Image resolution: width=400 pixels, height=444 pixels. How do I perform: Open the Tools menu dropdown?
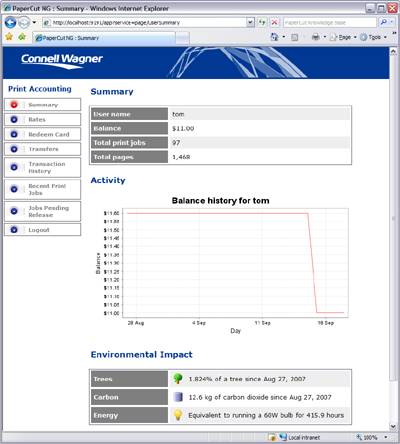[x=373, y=37]
